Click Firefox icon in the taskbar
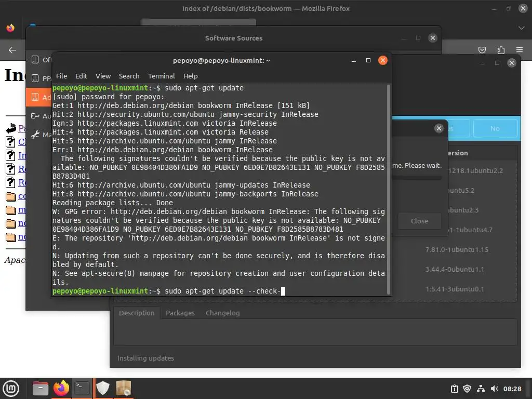Image resolution: width=532 pixels, height=399 pixels. click(x=61, y=388)
